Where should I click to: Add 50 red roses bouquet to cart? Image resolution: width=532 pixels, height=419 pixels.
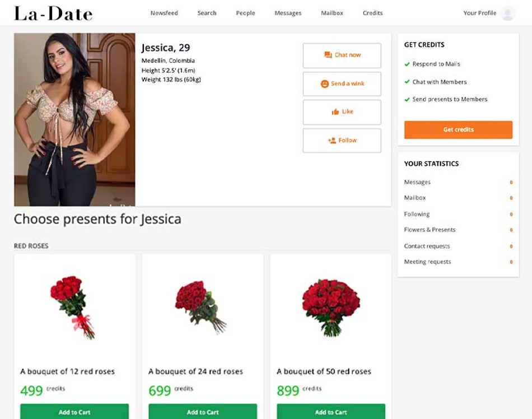(331, 411)
